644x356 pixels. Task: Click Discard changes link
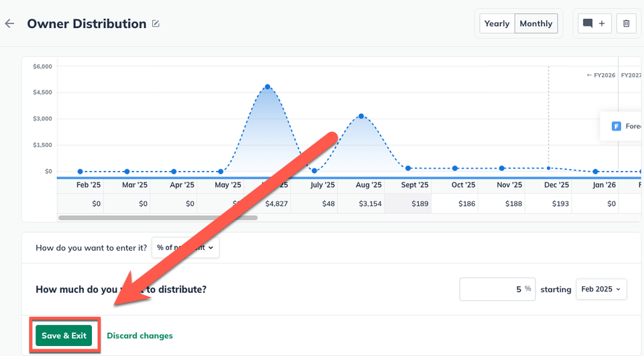(x=140, y=335)
